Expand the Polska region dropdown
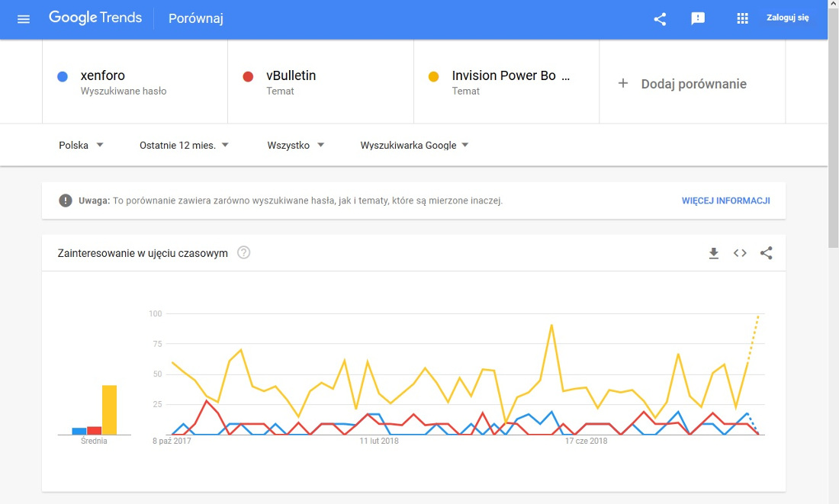Image resolution: width=839 pixels, height=504 pixels. pyautogui.click(x=81, y=145)
